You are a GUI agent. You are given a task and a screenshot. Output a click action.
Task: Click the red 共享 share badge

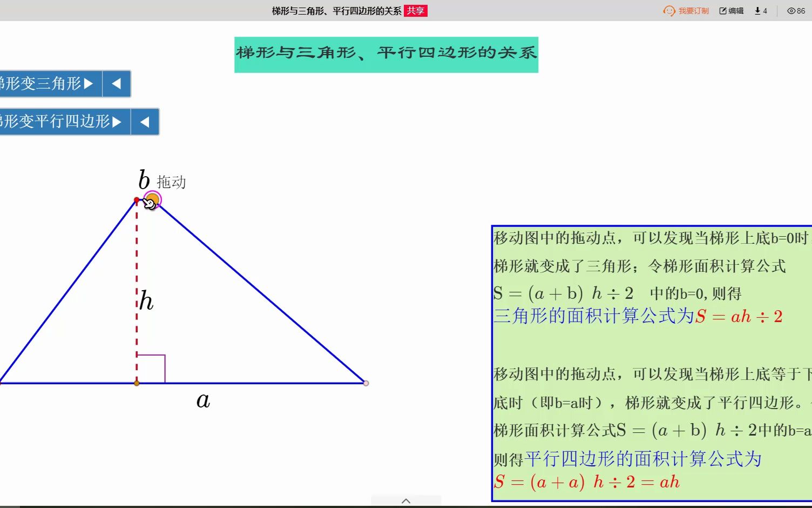click(416, 11)
